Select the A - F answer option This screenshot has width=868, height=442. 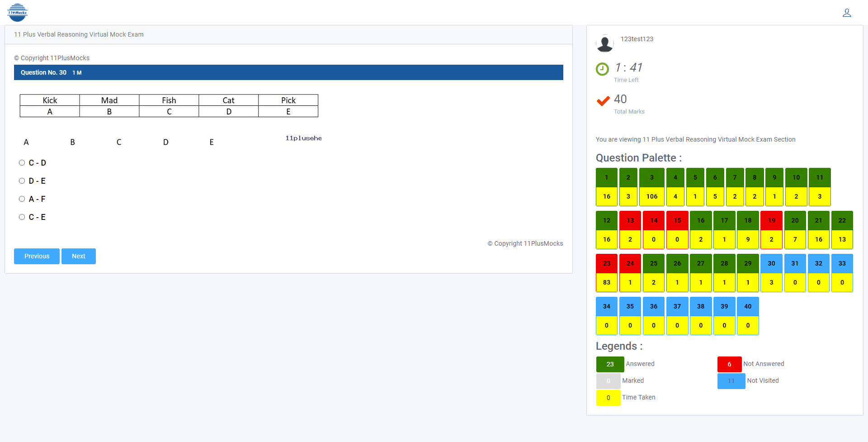click(x=22, y=199)
